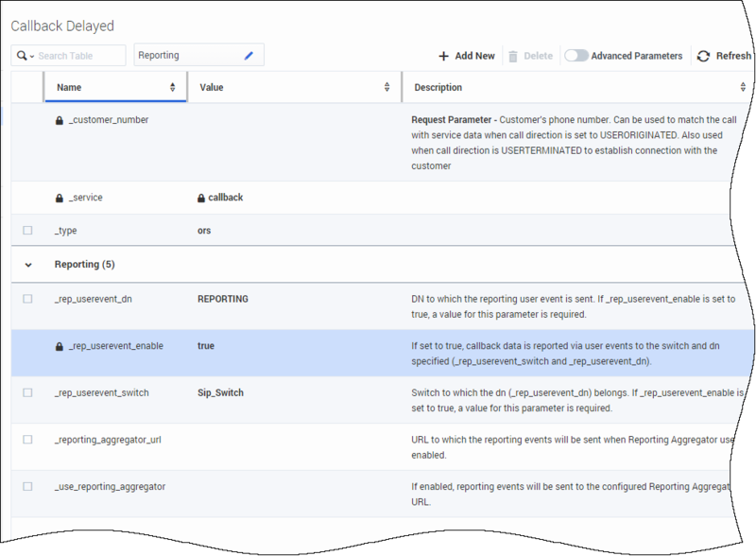Click the Description column header
Image resolution: width=756 pixels, height=556 pixels.
coord(438,88)
